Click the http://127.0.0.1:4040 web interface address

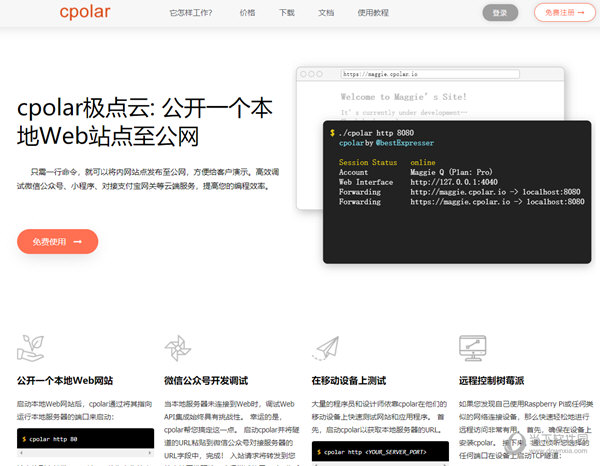click(x=454, y=182)
